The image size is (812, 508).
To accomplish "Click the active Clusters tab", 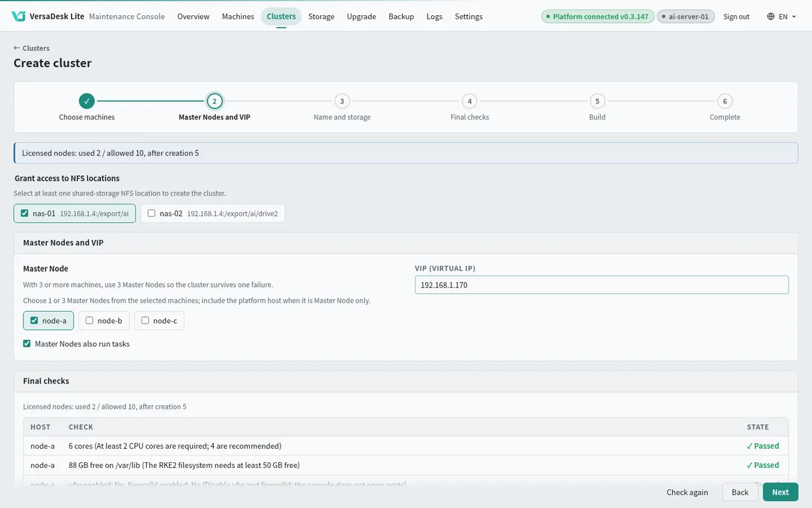I will [281, 17].
